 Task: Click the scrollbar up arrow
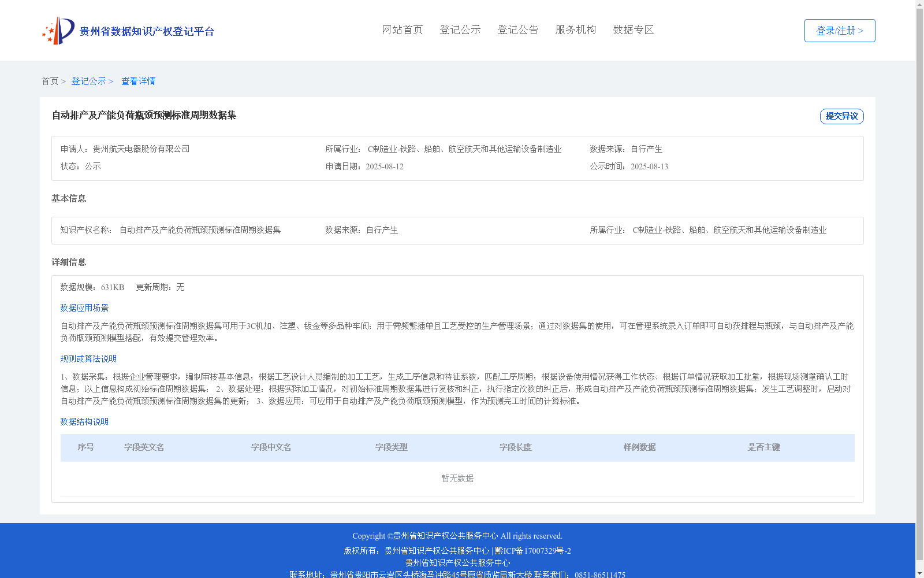(x=920, y=4)
